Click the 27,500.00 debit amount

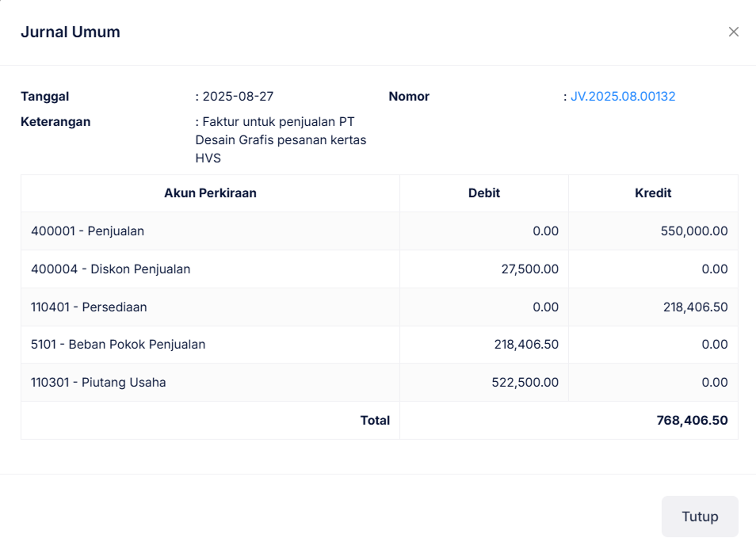(x=529, y=269)
